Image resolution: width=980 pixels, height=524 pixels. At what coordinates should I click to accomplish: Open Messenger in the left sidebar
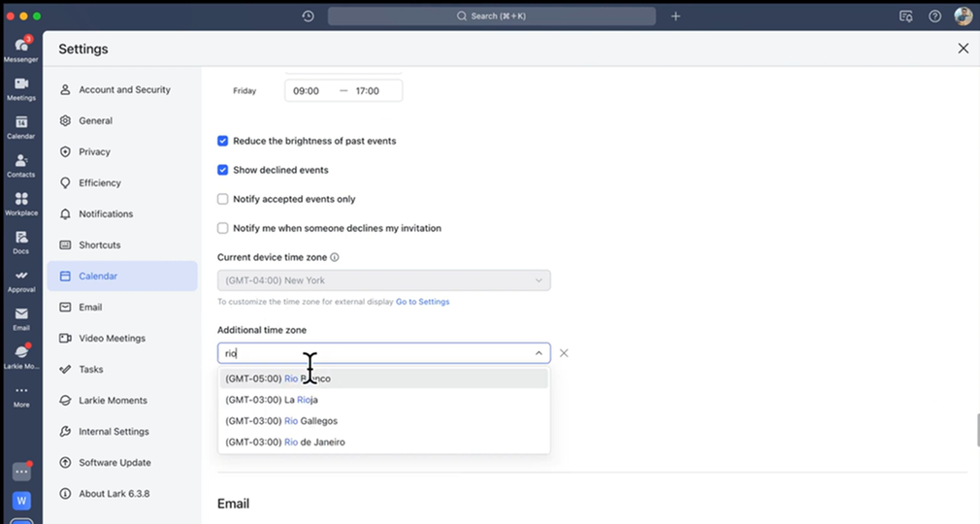coord(20,47)
